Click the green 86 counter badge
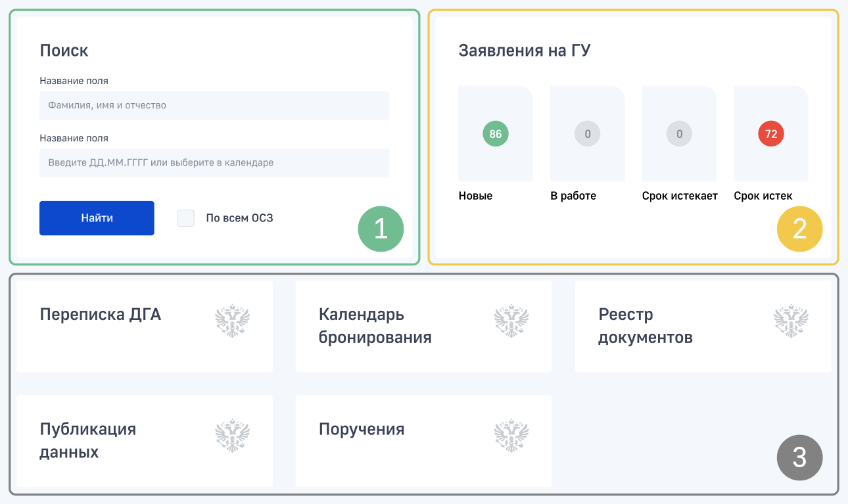 point(496,134)
